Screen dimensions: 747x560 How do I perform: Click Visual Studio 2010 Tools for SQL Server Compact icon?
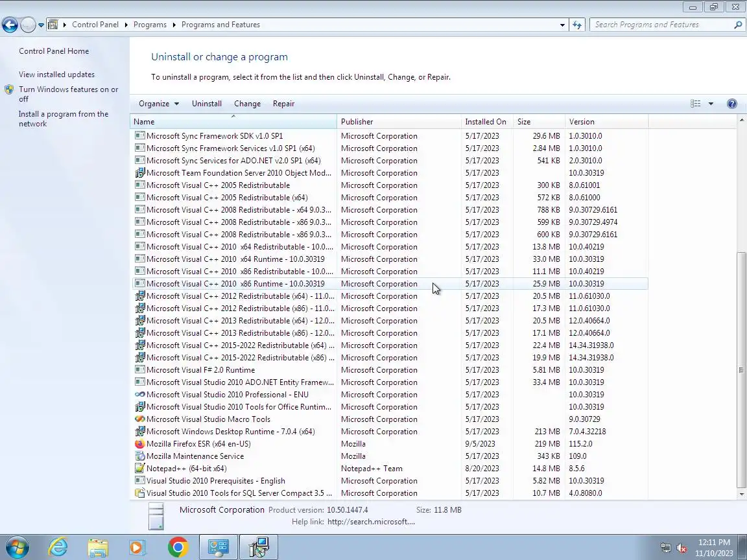139,493
